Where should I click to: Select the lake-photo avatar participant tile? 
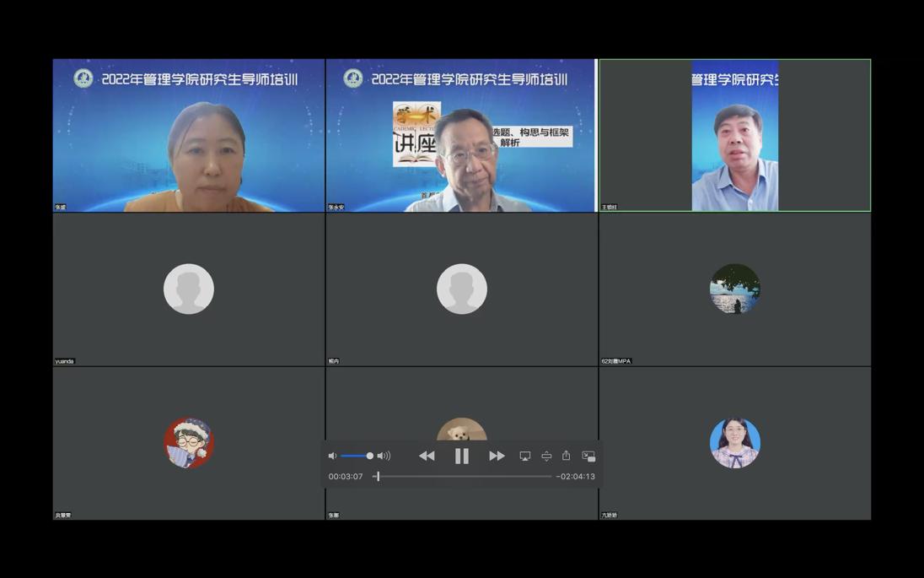tap(734, 289)
